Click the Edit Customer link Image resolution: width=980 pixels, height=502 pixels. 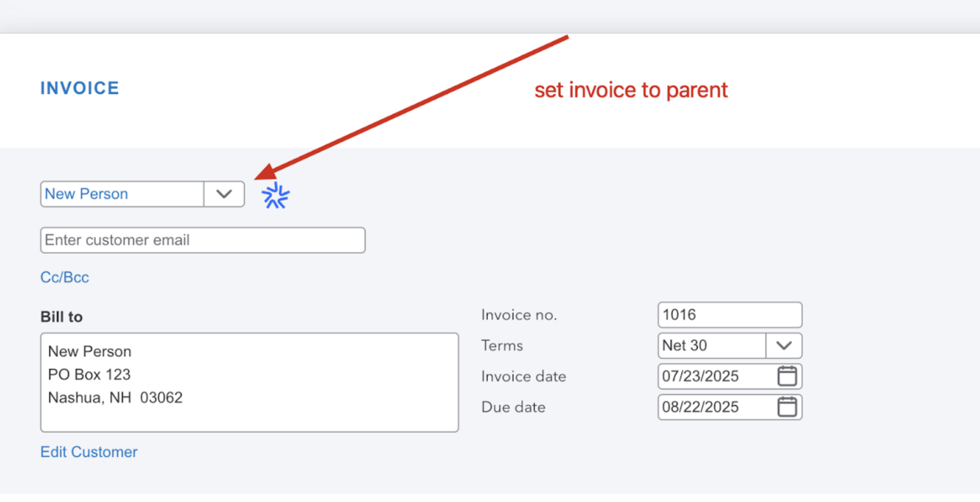click(x=89, y=452)
